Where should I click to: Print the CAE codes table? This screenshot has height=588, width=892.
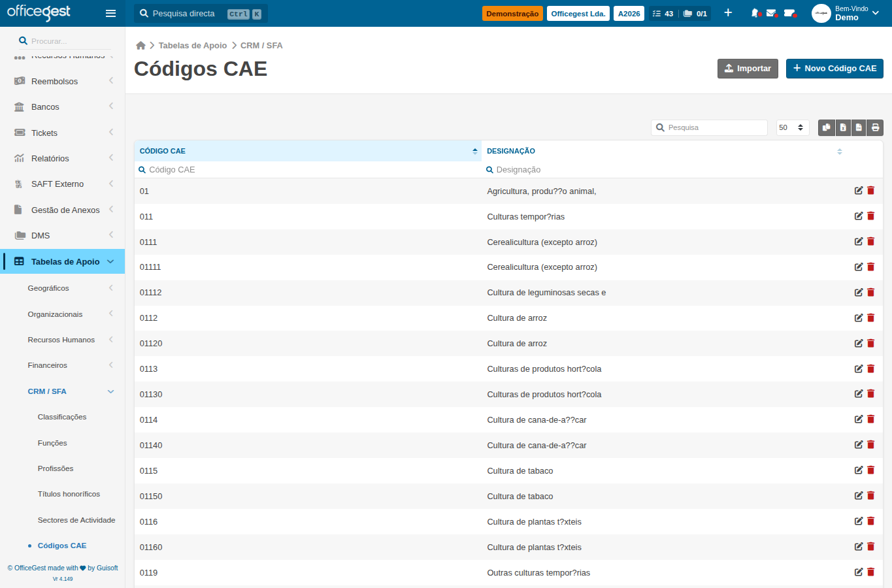click(x=876, y=127)
